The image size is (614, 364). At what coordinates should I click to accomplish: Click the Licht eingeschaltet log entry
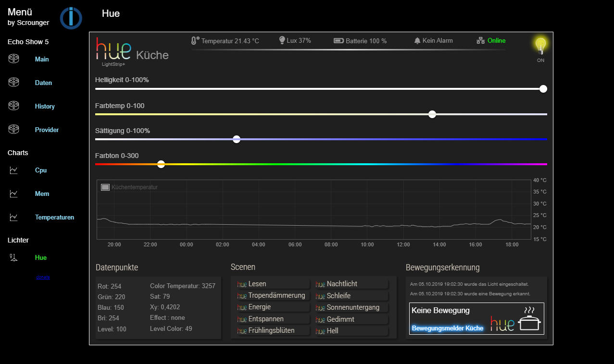pos(469,284)
